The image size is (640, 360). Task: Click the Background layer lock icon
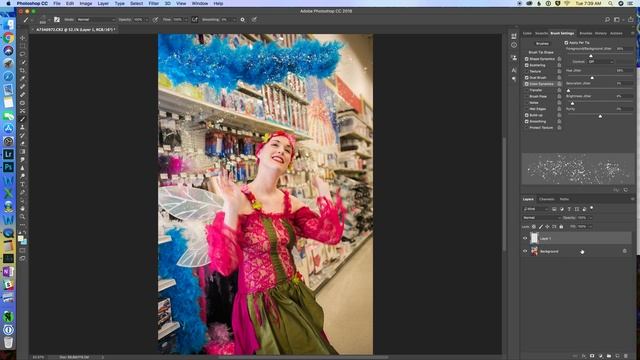(x=624, y=251)
